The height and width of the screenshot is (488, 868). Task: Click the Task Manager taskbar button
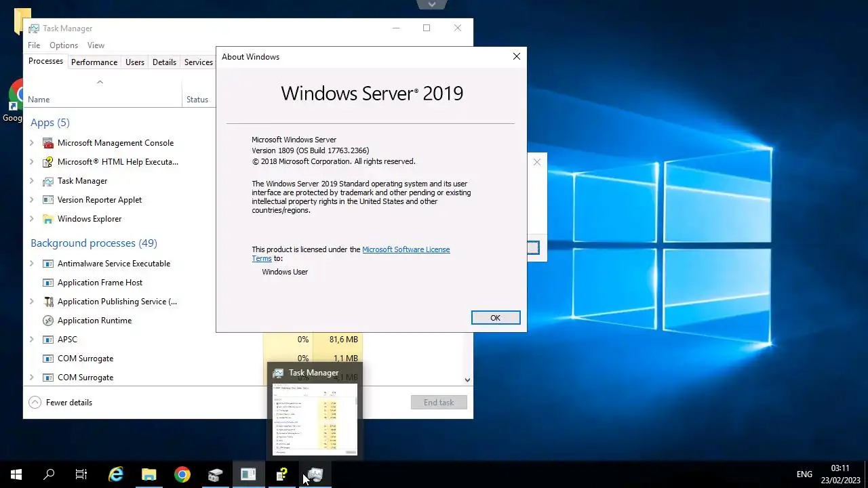pos(315,474)
